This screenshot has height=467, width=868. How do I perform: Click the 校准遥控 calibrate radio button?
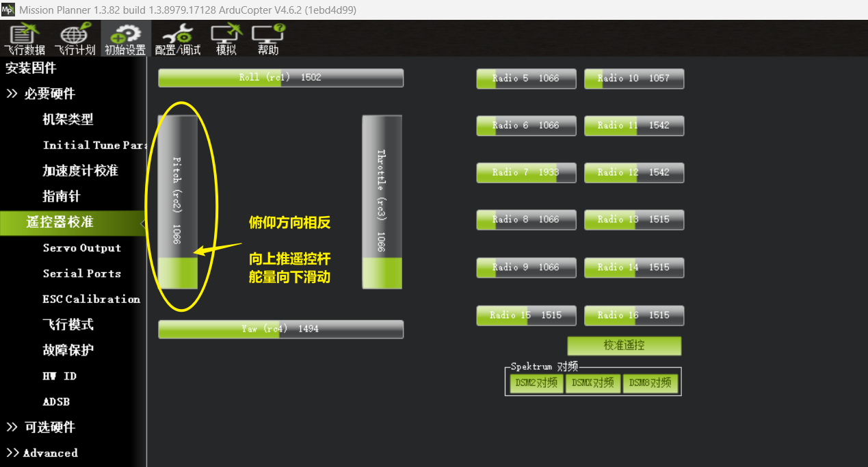pyautogui.click(x=624, y=346)
